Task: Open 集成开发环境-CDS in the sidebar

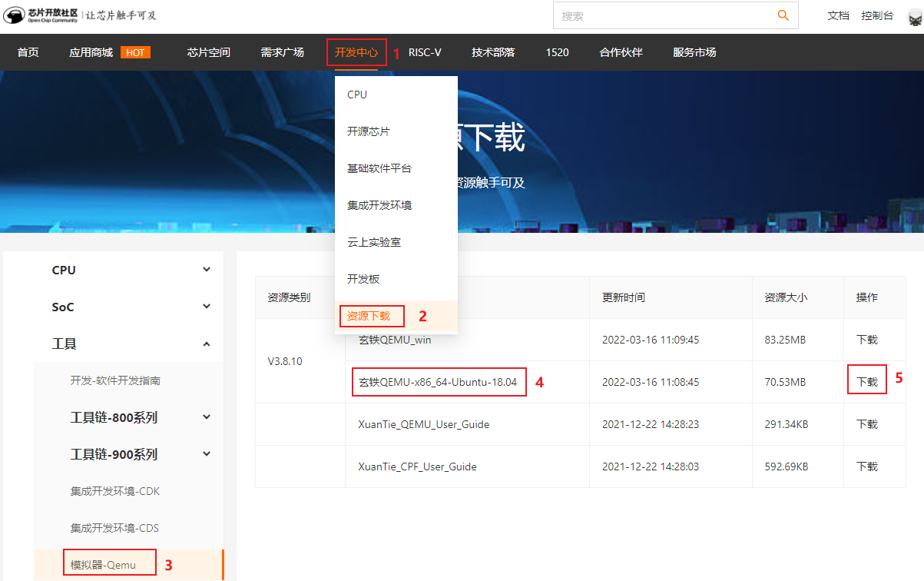Action: (x=115, y=528)
